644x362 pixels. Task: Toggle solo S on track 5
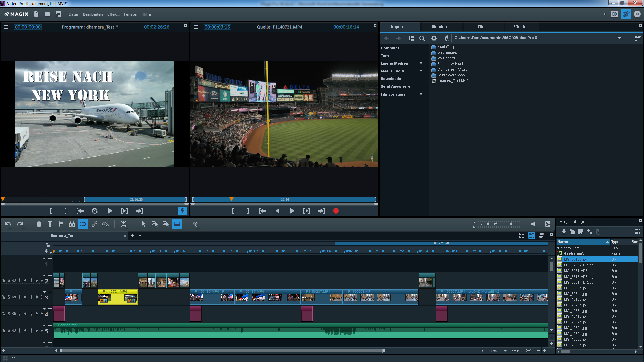tap(9, 330)
